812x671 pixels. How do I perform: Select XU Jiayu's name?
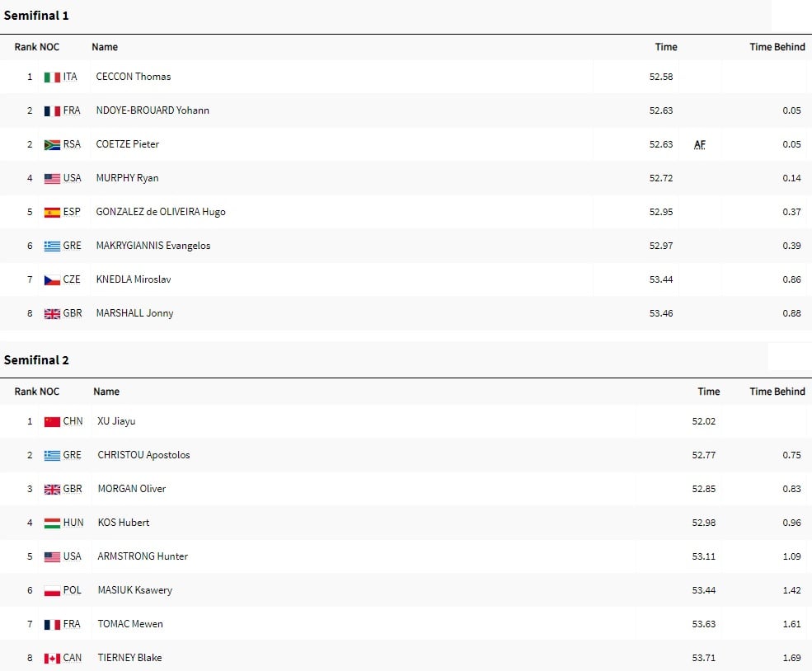click(x=116, y=421)
